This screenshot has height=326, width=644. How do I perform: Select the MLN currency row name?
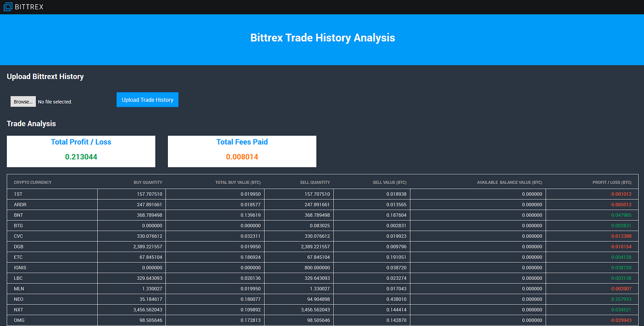pos(19,289)
